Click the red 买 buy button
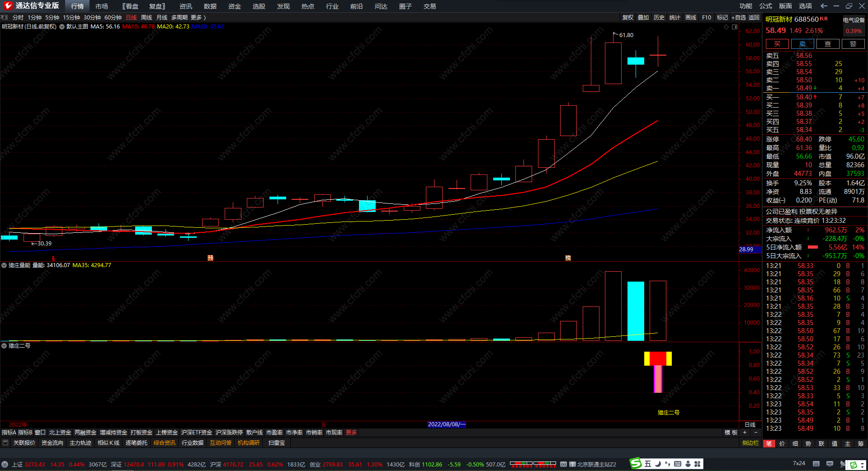Viewport: 868px width, 471px height. click(x=777, y=44)
